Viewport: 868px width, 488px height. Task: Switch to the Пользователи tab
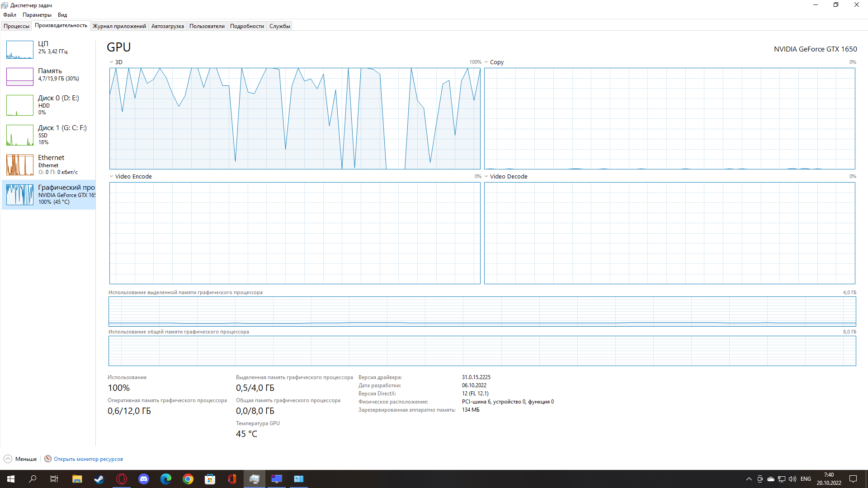[207, 26]
